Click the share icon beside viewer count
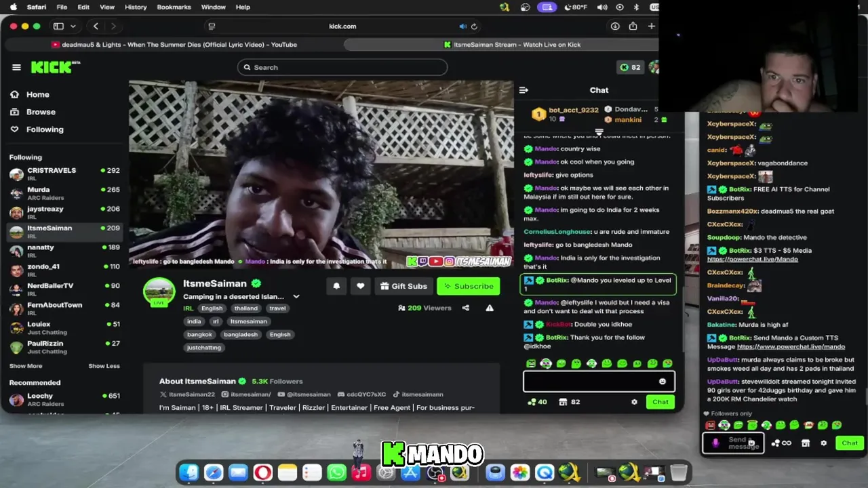The image size is (868, 488). click(465, 308)
